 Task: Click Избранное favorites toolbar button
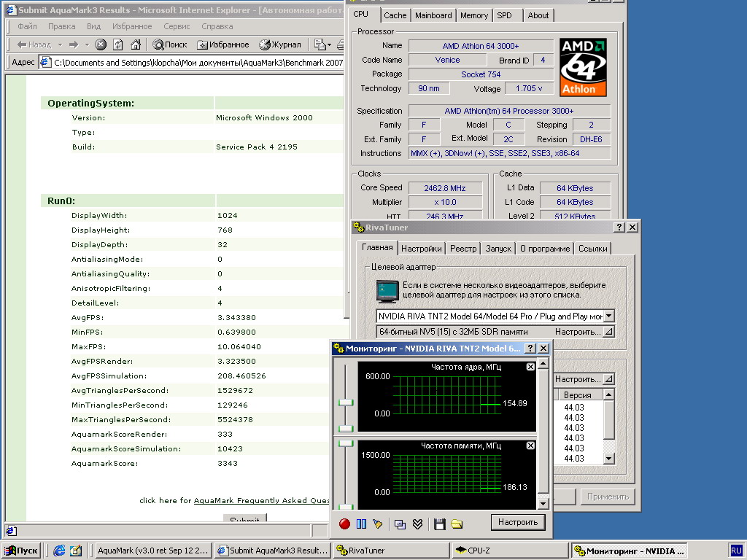pos(223,44)
